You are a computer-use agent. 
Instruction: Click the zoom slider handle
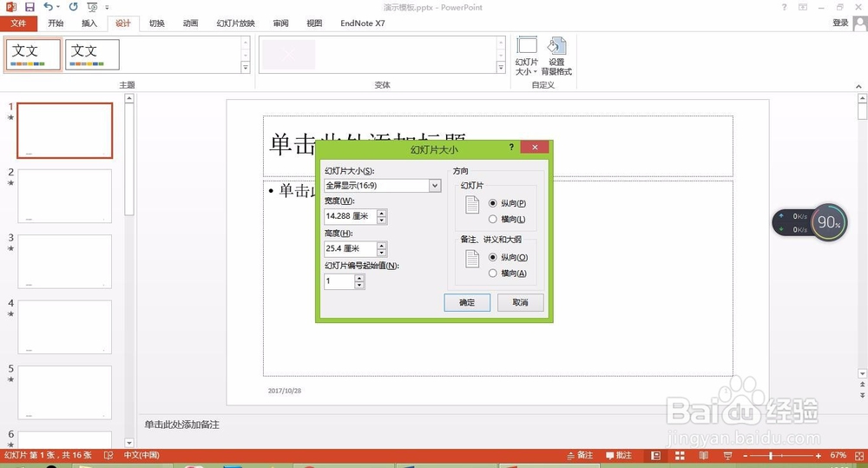coord(771,455)
